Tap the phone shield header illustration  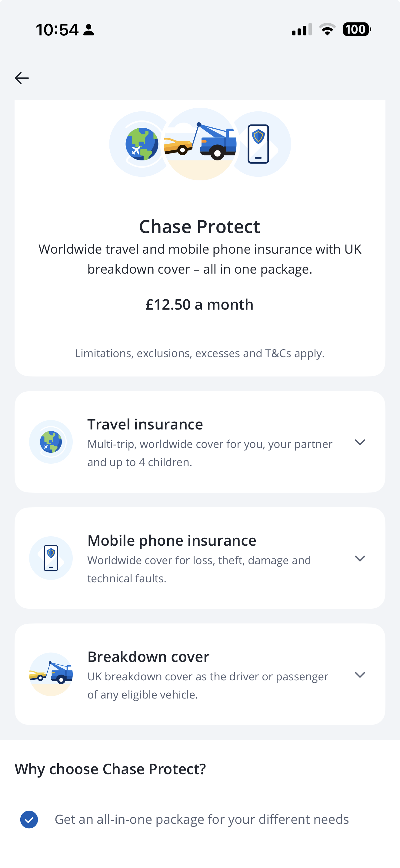tap(258, 144)
